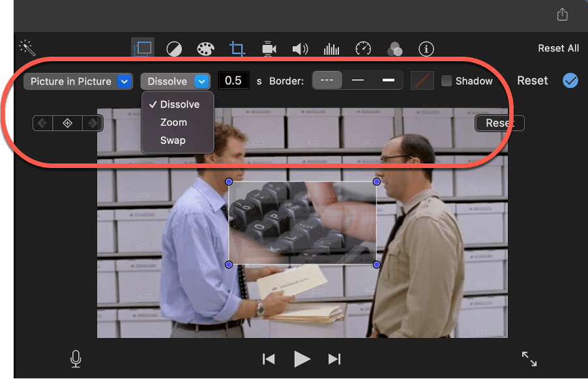Screen dimensions: 588x379
Task: Choose Zoom in the transition menu
Action: click(x=178, y=122)
